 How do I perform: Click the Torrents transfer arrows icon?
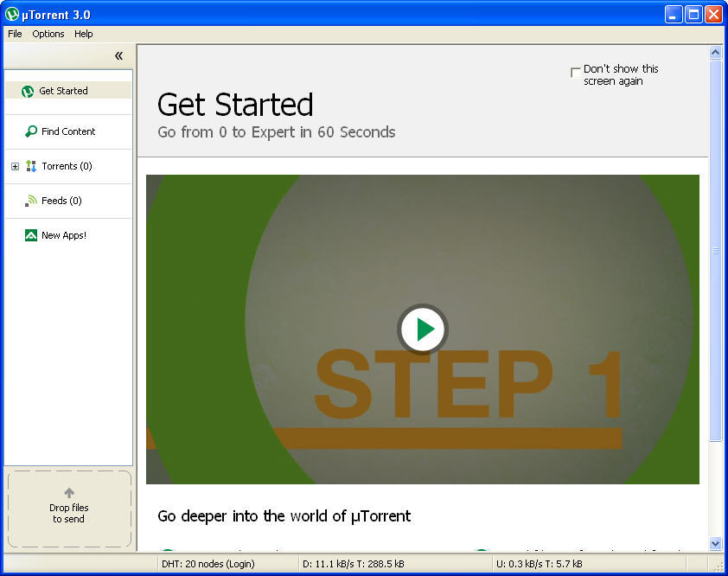(x=31, y=166)
